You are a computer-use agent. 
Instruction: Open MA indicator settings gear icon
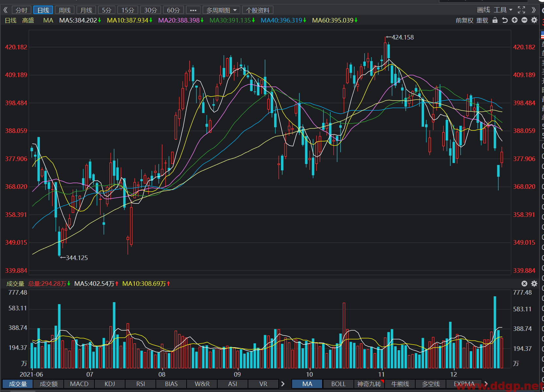(x=534, y=20)
